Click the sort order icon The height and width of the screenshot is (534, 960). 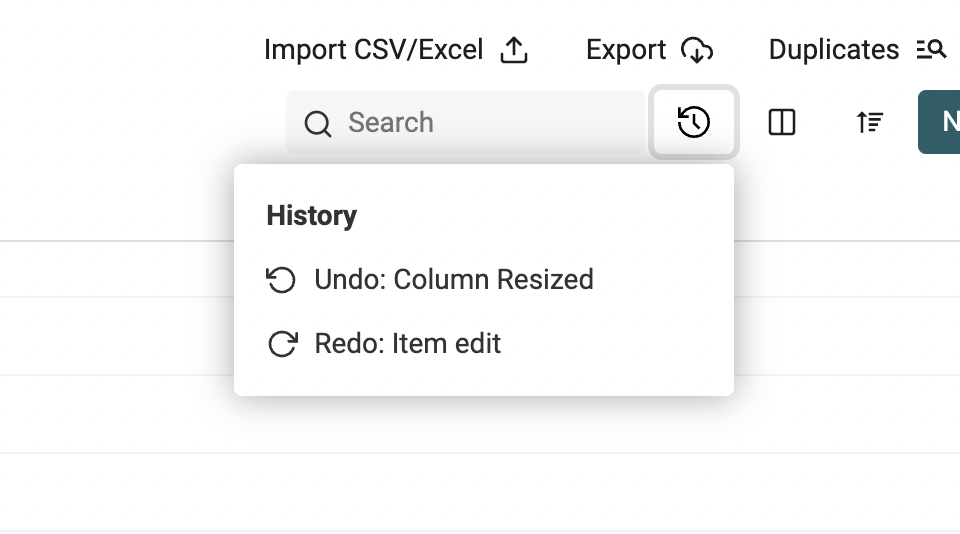click(869, 122)
